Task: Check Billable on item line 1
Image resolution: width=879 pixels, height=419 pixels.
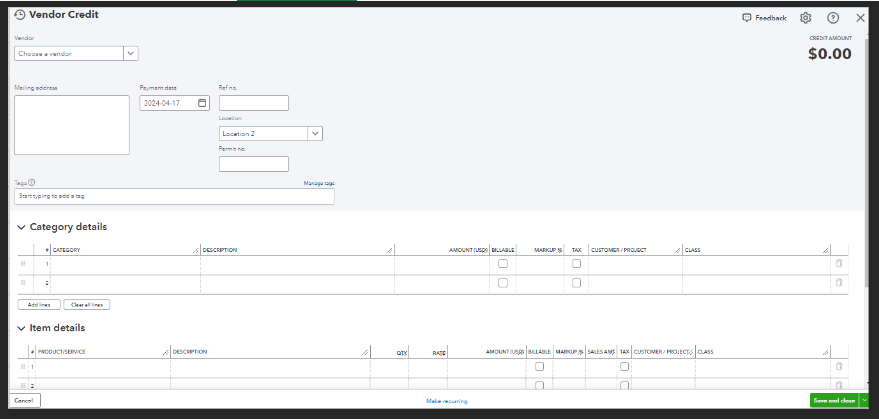Action: coord(539,366)
